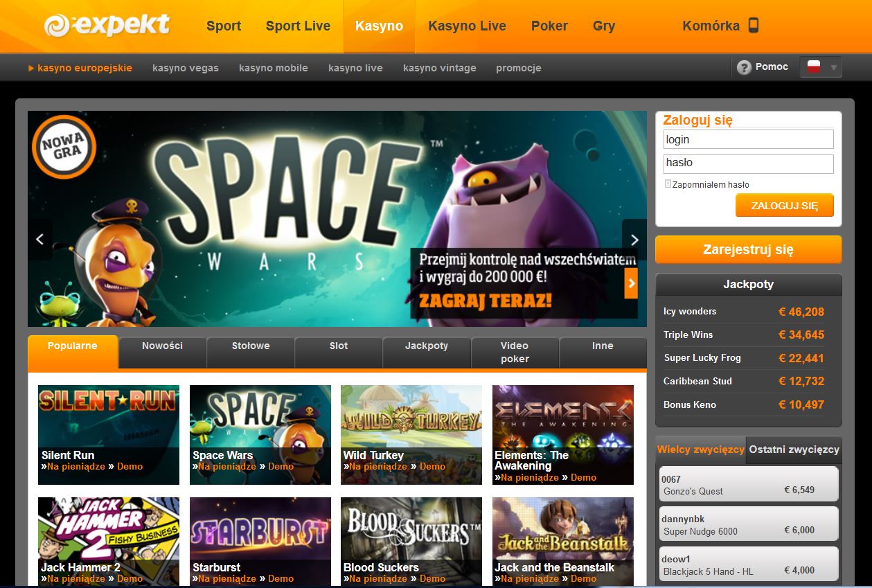The image size is (872, 588).
Task: Open the Jack Hammer 2 thumbnail
Action: 109,541
